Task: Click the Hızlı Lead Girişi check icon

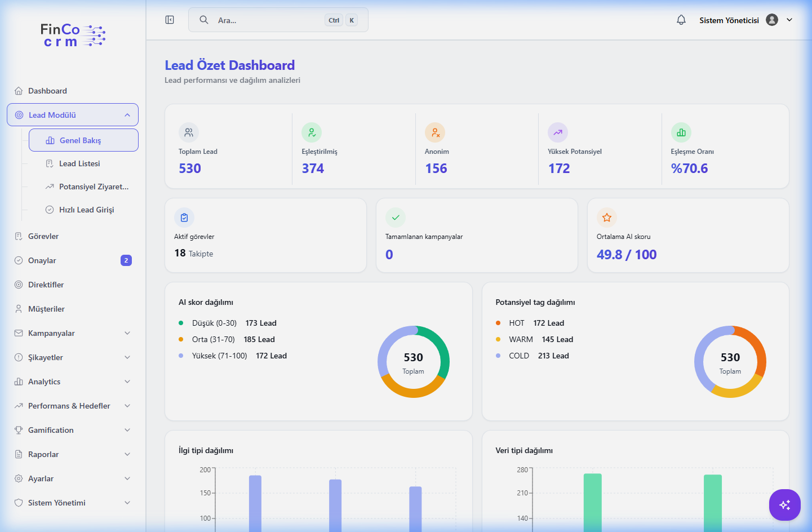Action: (x=50, y=210)
